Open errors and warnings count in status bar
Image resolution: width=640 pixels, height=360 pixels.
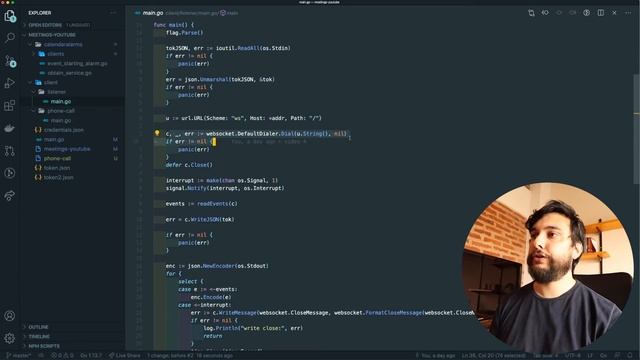pos(62,356)
